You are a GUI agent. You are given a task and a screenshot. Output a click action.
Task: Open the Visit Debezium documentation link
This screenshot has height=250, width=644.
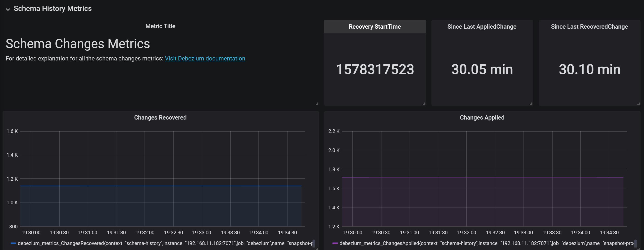205,58
